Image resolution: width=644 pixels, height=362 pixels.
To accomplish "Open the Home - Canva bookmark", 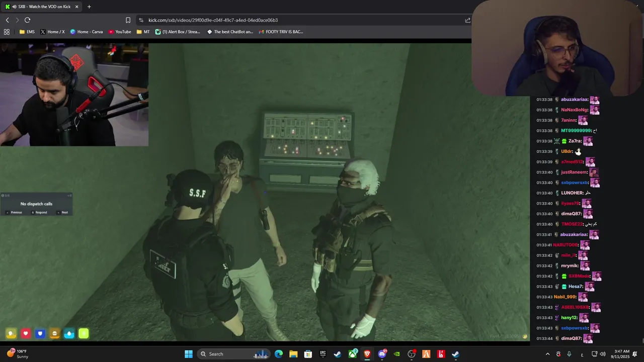I will tap(87, 32).
